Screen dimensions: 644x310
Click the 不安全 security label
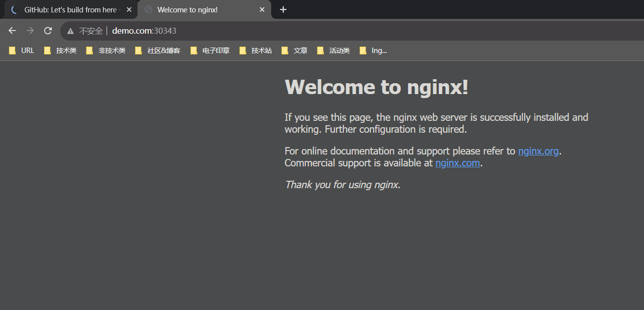click(x=91, y=31)
